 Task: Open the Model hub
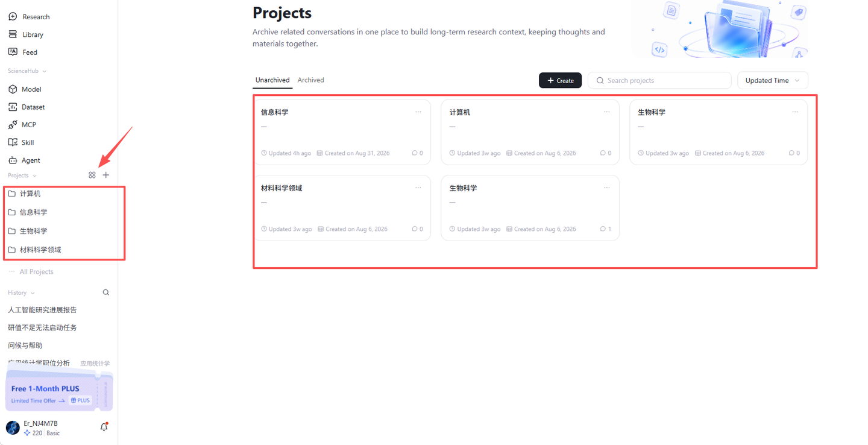(25, 89)
